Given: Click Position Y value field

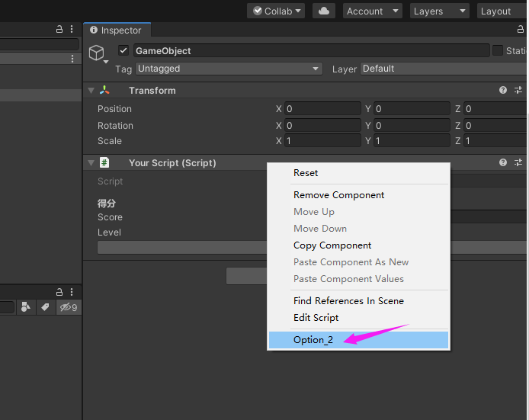Looking at the screenshot, I should (412, 109).
